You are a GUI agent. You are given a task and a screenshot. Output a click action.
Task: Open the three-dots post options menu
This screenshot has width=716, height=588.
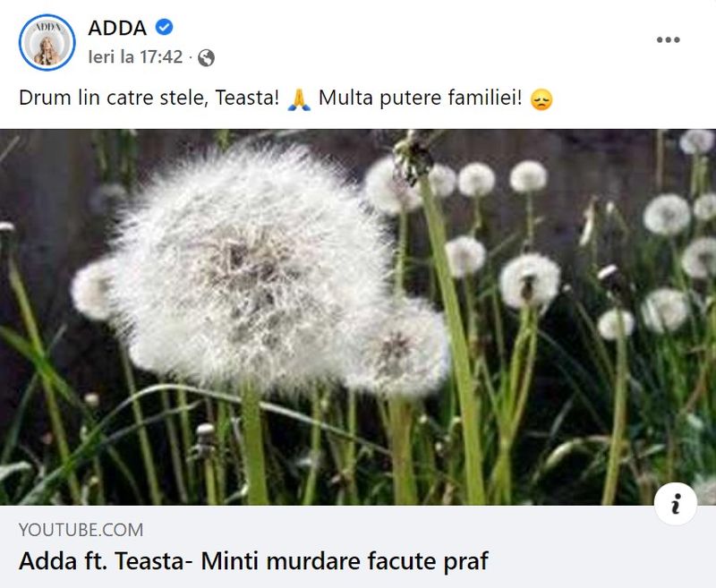(x=668, y=39)
